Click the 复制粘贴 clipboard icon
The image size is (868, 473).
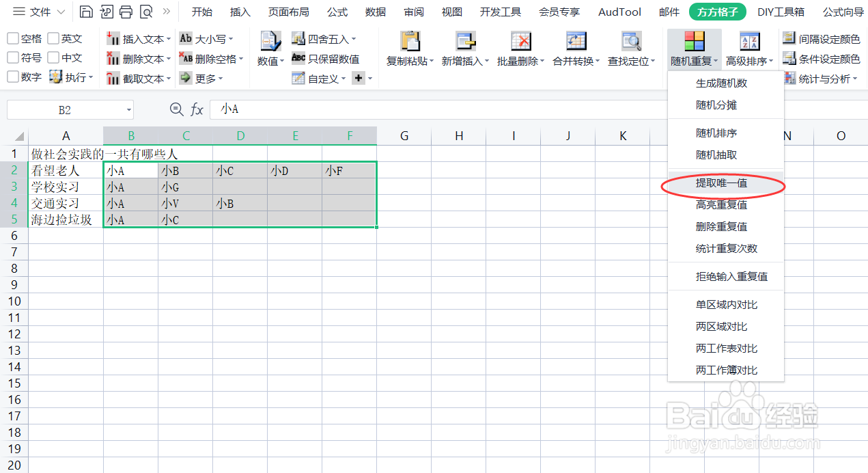click(x=410, y=42)
